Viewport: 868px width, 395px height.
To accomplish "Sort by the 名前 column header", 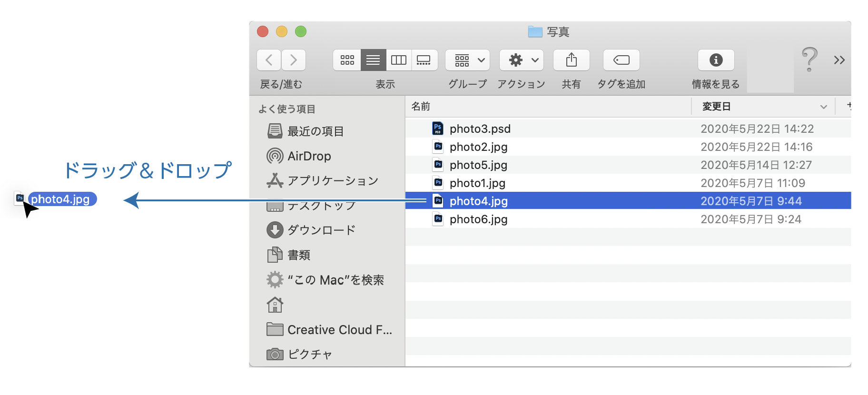I will coord(548,106).
